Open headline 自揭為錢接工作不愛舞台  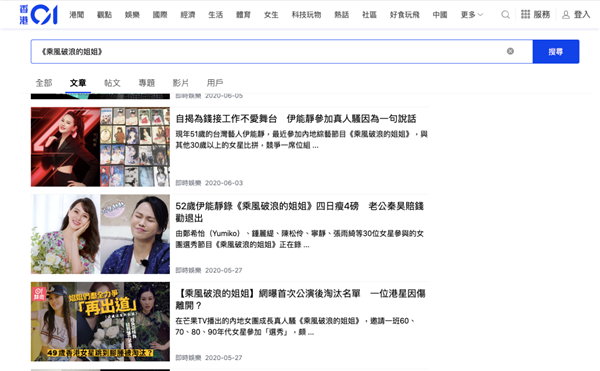(296, 119)
